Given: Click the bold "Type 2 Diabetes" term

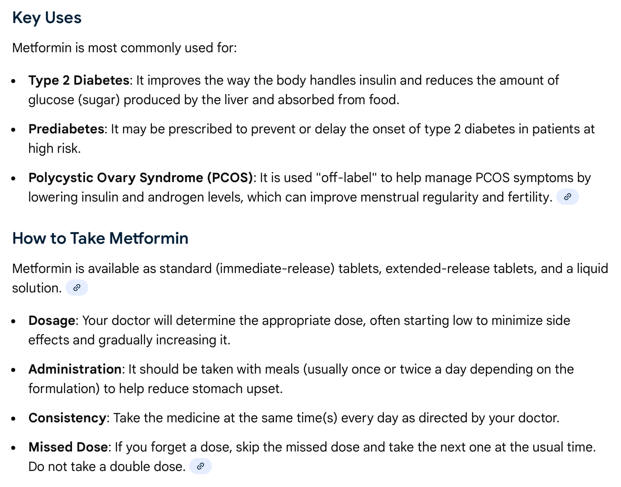Looking at the screenshot, I should pos(79,80).
